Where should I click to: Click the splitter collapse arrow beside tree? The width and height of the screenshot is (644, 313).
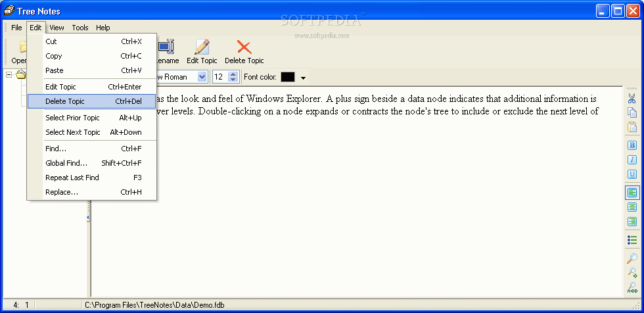(x=88, y=218)
